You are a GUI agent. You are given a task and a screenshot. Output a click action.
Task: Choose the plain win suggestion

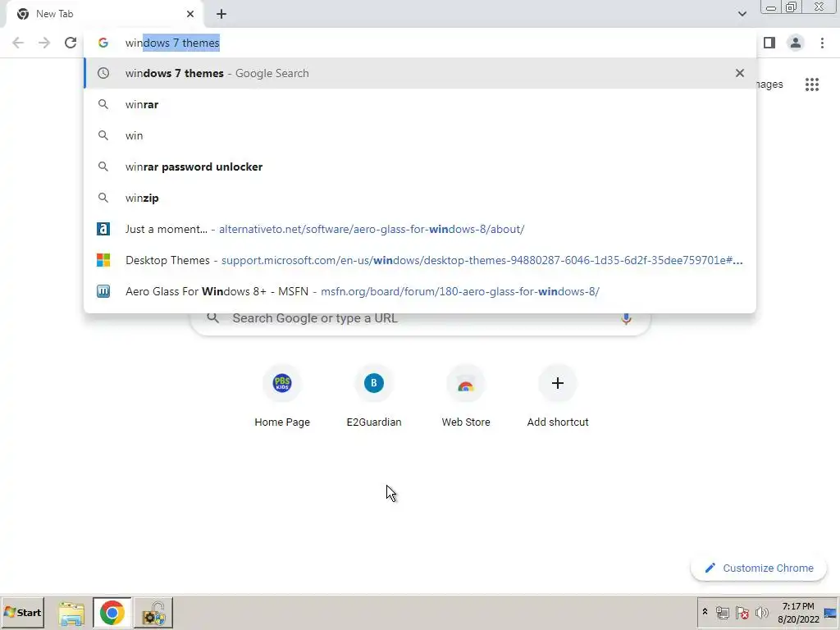[x=420, y=135]
